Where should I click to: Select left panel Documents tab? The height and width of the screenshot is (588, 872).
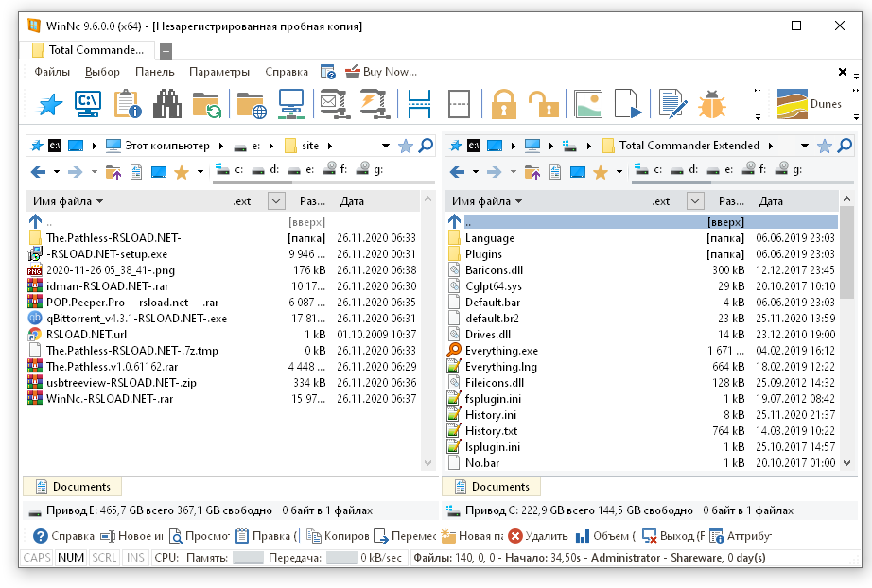[x=72, y=487]
